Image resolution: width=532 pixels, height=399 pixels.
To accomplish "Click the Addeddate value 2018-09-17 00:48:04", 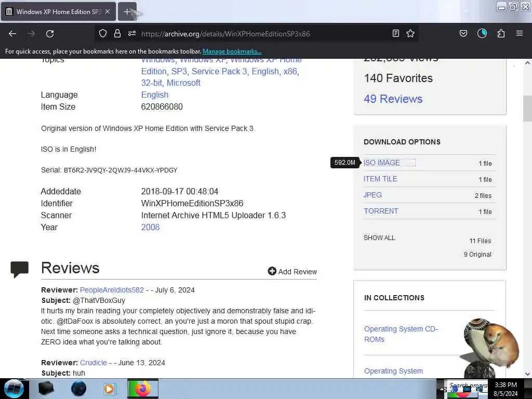I will point(179,191).
